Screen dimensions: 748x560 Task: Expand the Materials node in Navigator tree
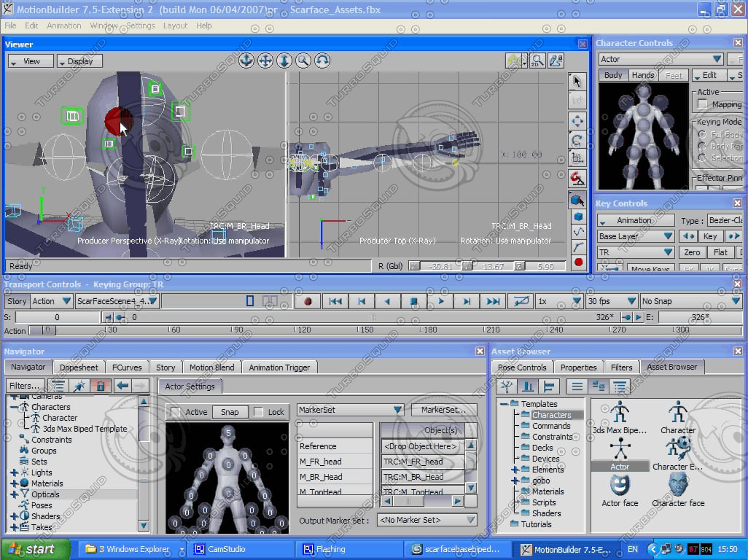click(x=14, y=483)
